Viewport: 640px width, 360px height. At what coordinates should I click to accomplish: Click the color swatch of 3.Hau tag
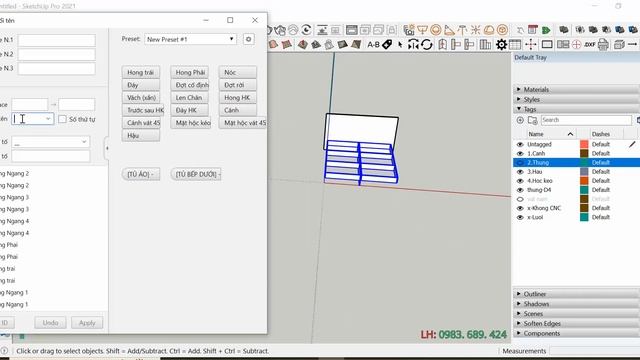pyautogui.click(x=584, y=171)
